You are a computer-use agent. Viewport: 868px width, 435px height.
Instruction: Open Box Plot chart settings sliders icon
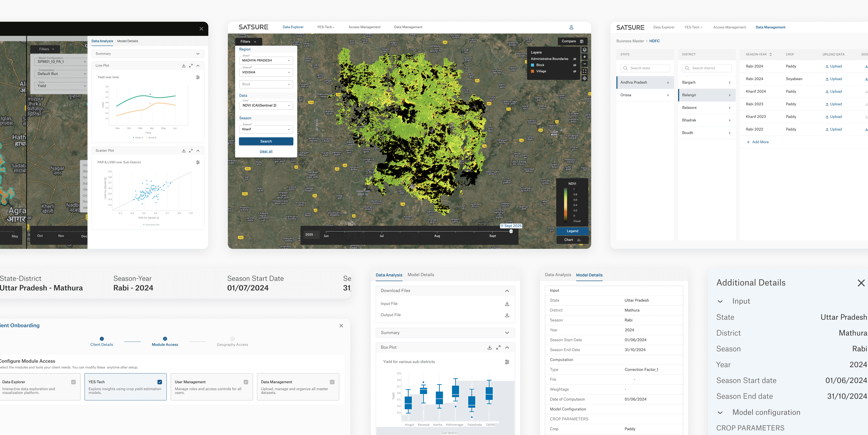point(507,362)
